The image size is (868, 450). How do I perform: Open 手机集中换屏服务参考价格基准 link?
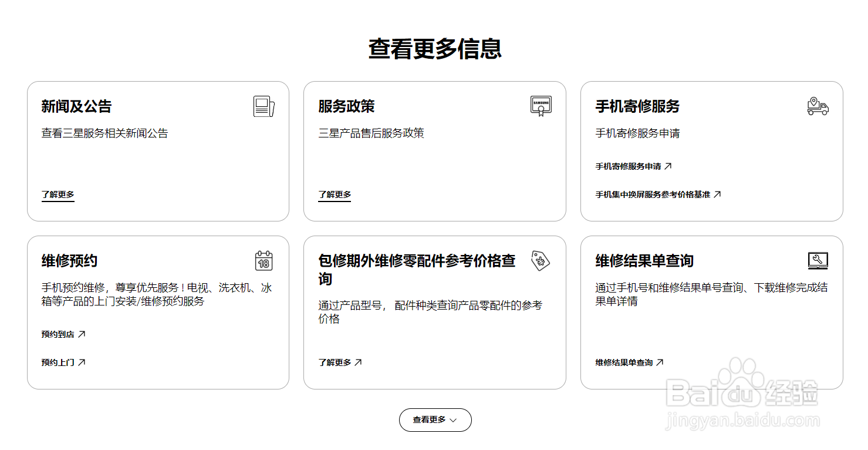pos(658,194)
